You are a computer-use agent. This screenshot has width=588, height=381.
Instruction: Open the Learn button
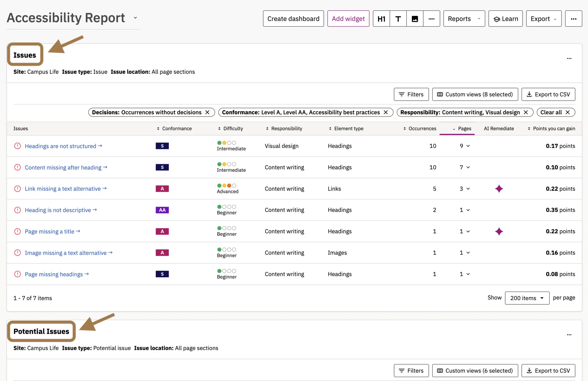pyautogui.click(x=506, y=19)
